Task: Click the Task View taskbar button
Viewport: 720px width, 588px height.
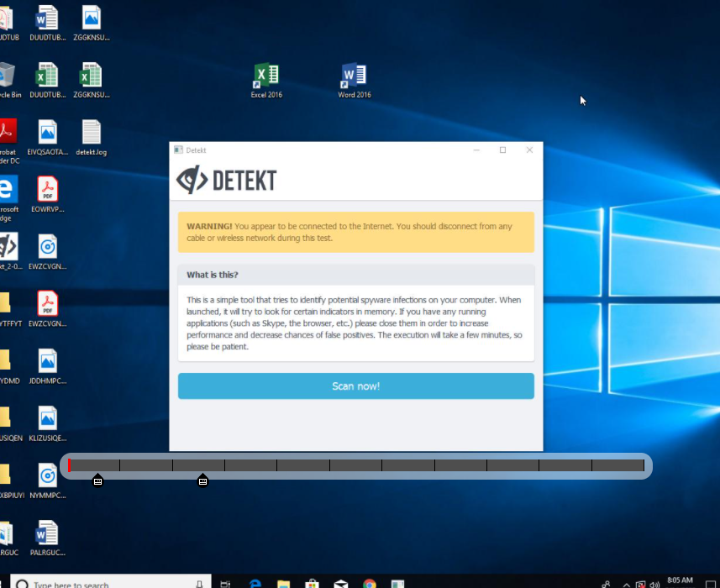Action: [x=225, y=583]
